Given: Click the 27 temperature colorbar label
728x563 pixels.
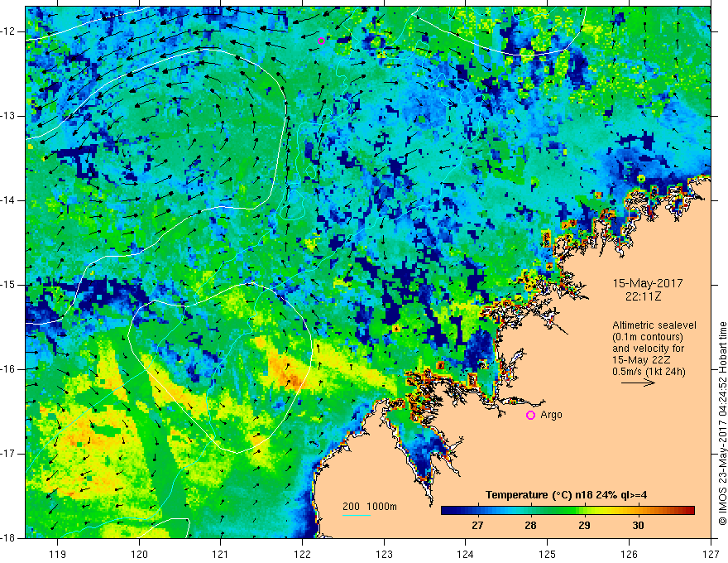Looking at the screenshot, I should 477,526.
